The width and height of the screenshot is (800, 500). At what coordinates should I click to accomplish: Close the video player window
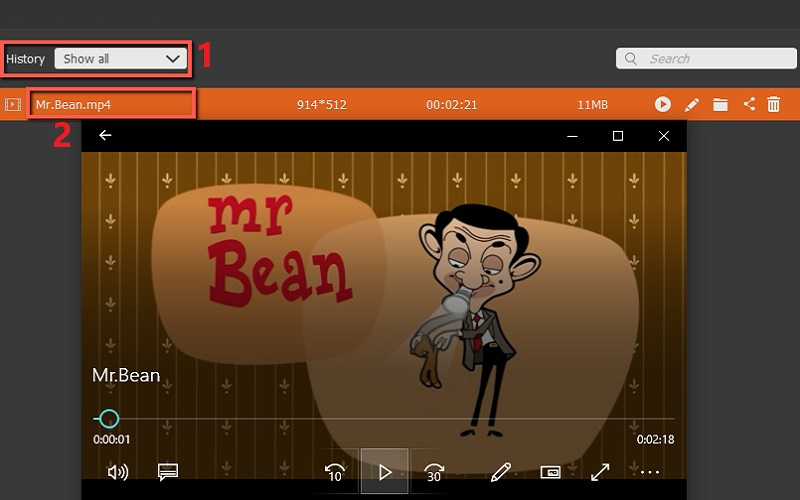point(664,136)
